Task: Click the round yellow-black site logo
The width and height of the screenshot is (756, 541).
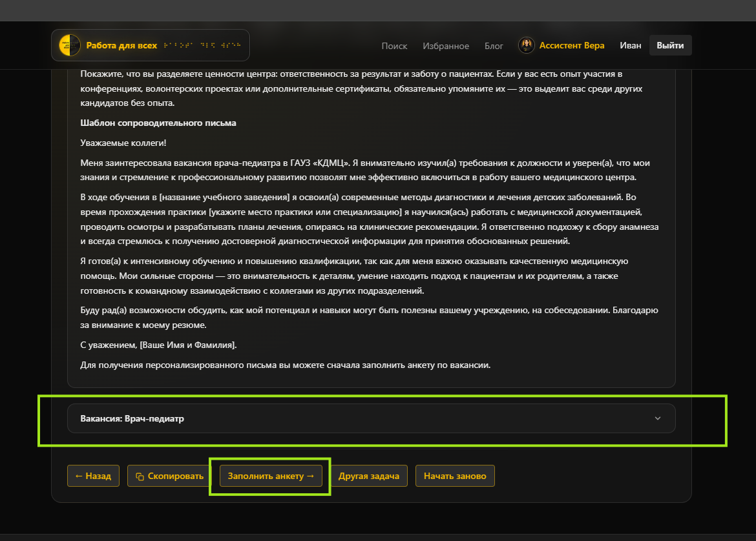Action: pyautogui.click(x=69, y=45)
